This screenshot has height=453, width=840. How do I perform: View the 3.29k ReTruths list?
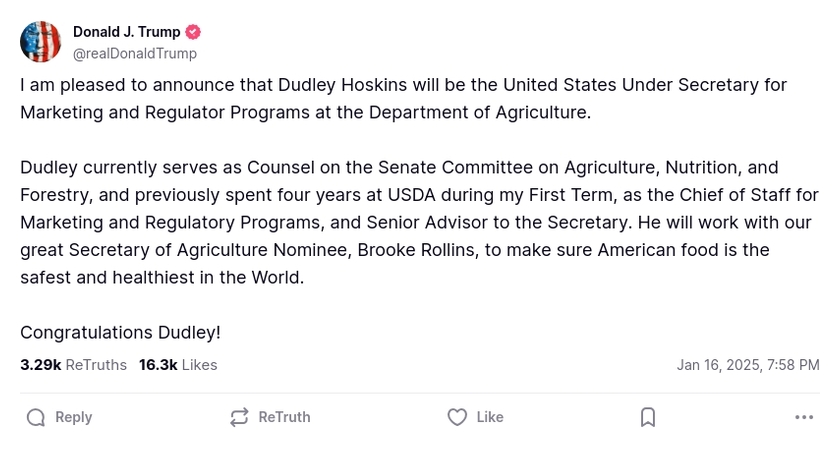tap(73, 365)
